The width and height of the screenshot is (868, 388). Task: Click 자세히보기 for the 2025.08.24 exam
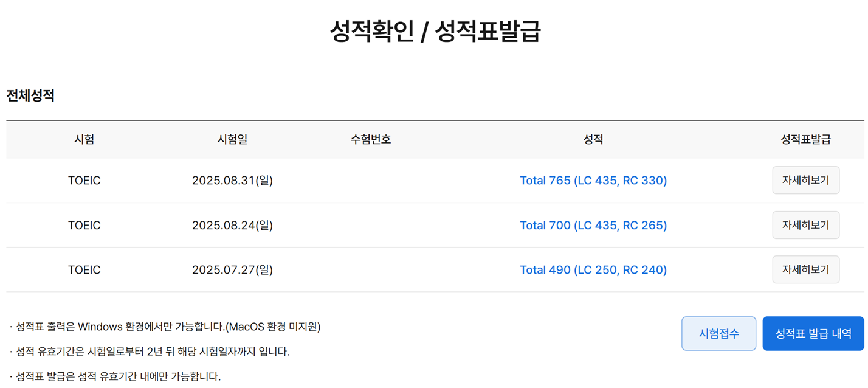(805, 225)
